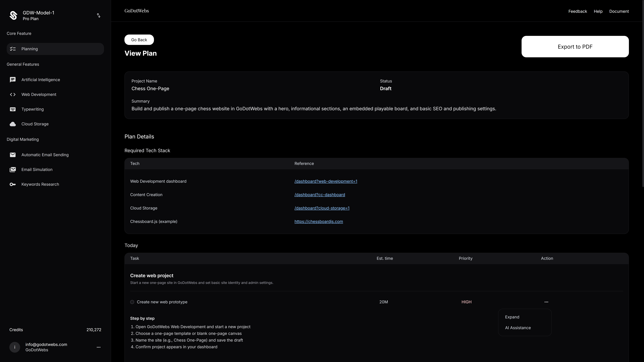Viewport: 644px width, 362px height.
Task: Click the Automatic Email Sending envelope icon
Action: pyautogui.click(x=13, y=155)
